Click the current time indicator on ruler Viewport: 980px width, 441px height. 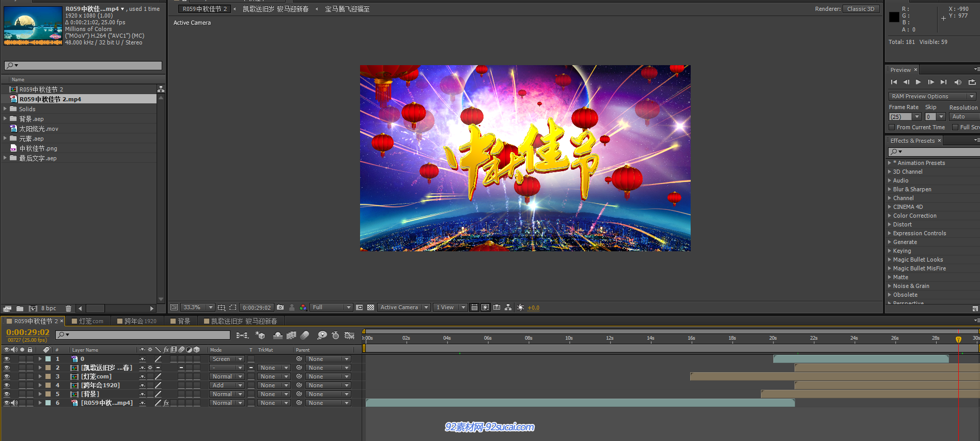tap(958, 340)
